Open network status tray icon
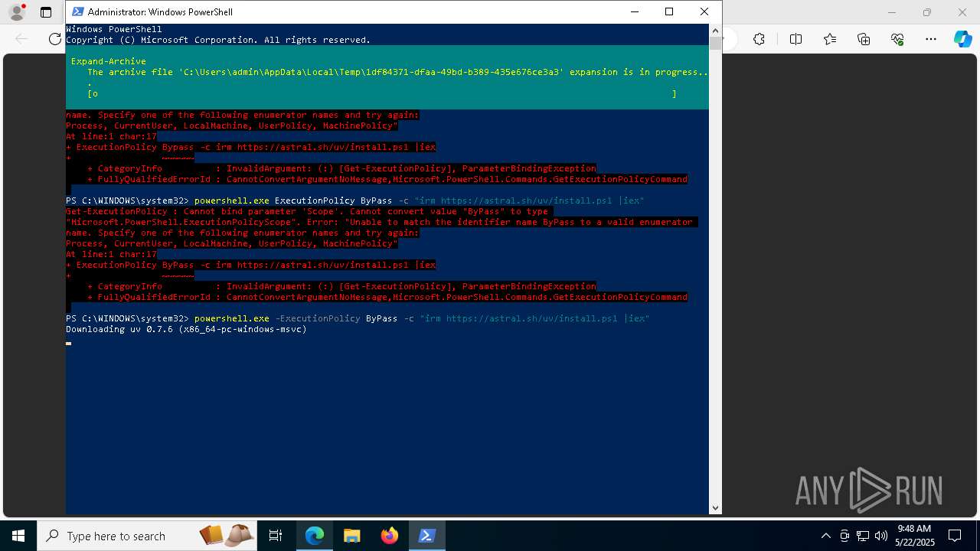980x551 pixels. pyautogui.click(x=863, y=536)
